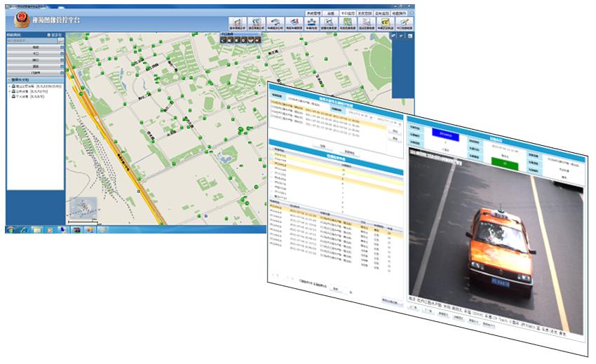This screenshot has width=596, height=364.
Task: Click the overview mini-map thumbnail
Action: [x=83, y=208]
